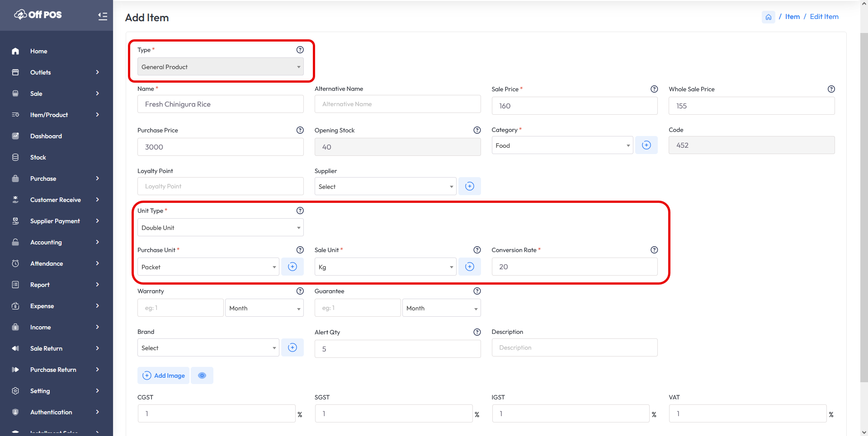Click the Type field help icon
Screen dimensions: 868x436
[x=300, y=50]
